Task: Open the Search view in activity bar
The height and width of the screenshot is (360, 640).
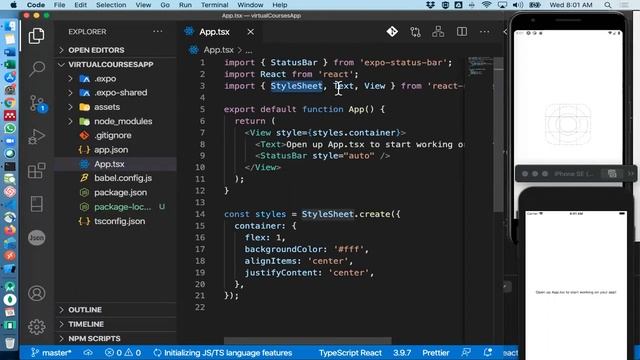Action: pos(36,69)
